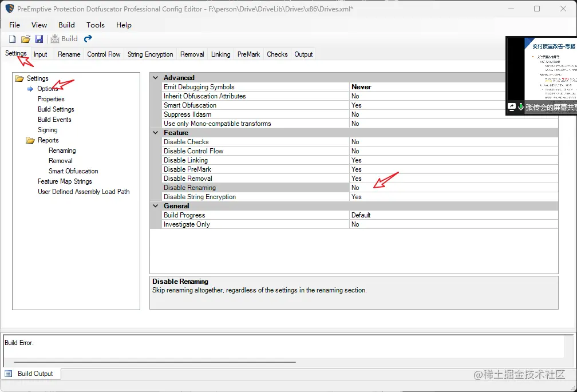
Task: Switch to the String Encryption tab
Action: pyautogui.click(x=150, y=54)
